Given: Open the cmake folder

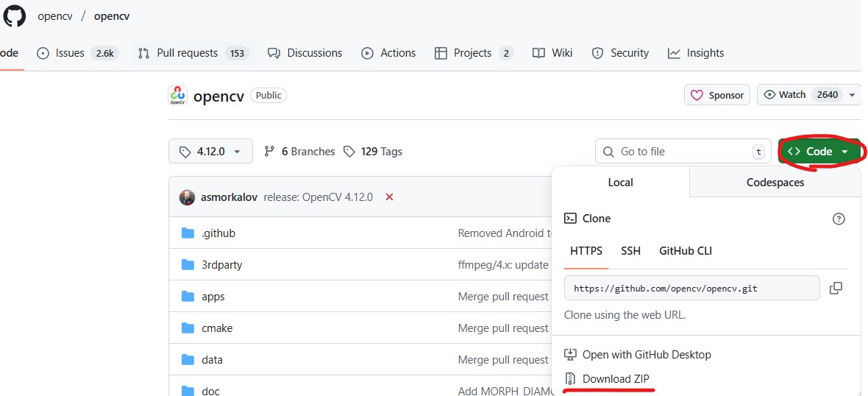Looking at the screenshot, I should [x=217, y=328].
